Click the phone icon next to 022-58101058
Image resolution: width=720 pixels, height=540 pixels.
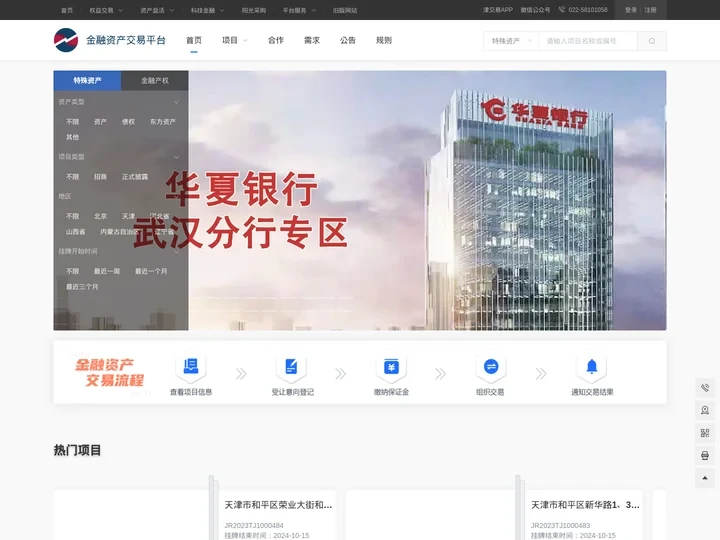pos(562,10)
